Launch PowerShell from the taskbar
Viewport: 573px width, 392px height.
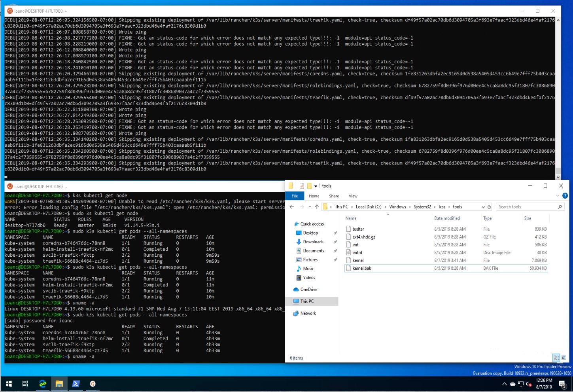pyautogui.click(x=76, y=383)
